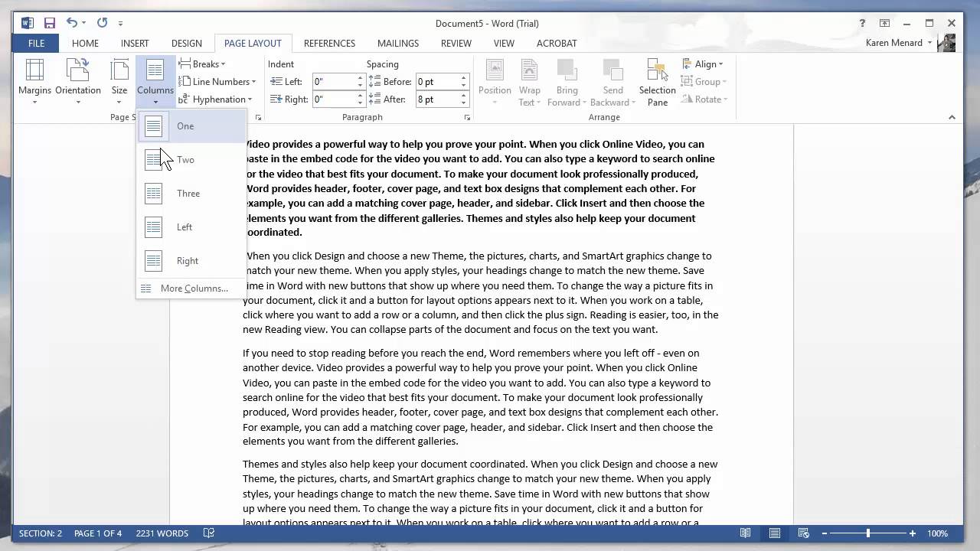The width and height of the screenshot is (980, 551).
Task: Toggle Print Layout view in status bar
Action: [x=774, y=533]
